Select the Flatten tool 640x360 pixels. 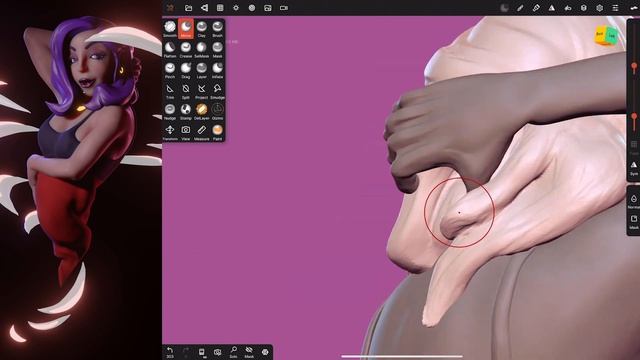point(170,49)
